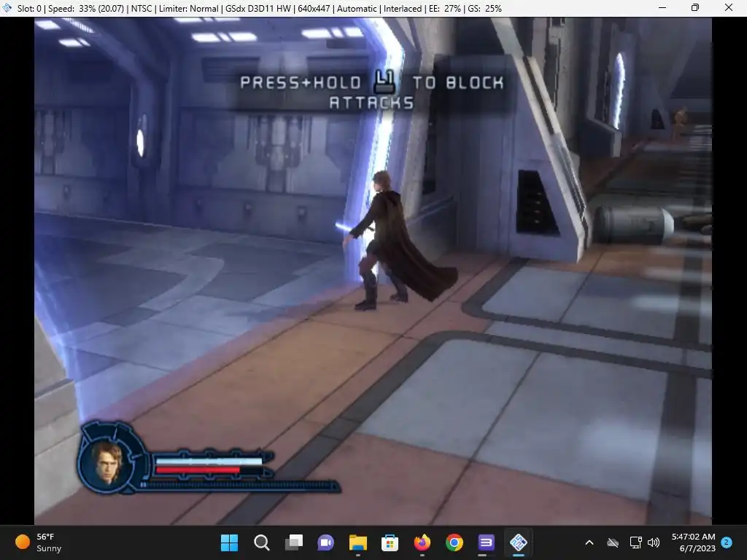Click the title bar text 'Limiter: Normal'
The width and height of the screenshot is (747, 560).
[x=189, y=9]
